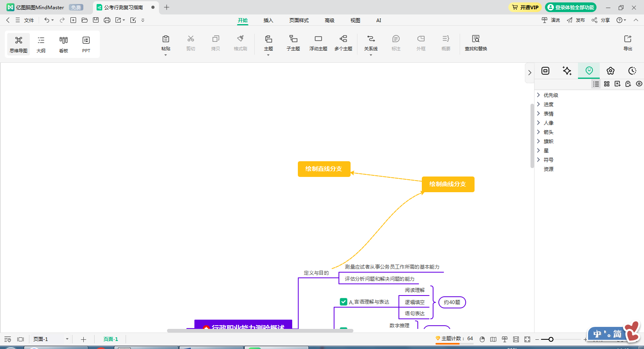Expand the 人像 mark group

539,123
